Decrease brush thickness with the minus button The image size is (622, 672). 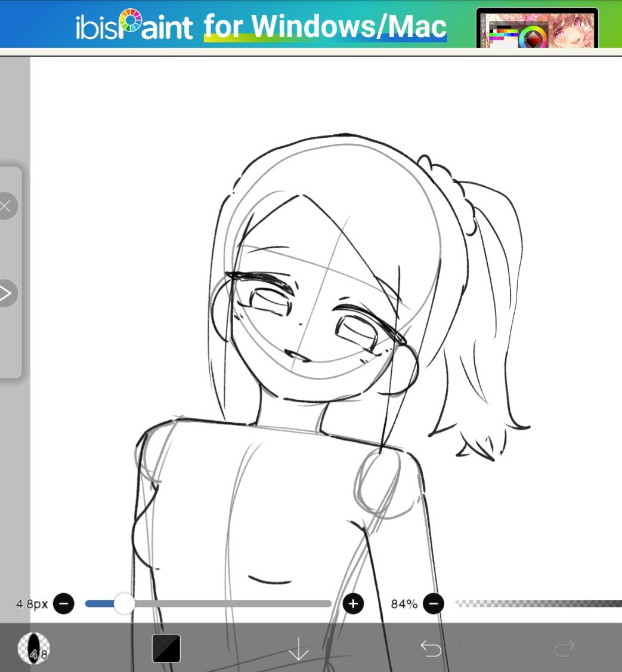coord(63,604)
